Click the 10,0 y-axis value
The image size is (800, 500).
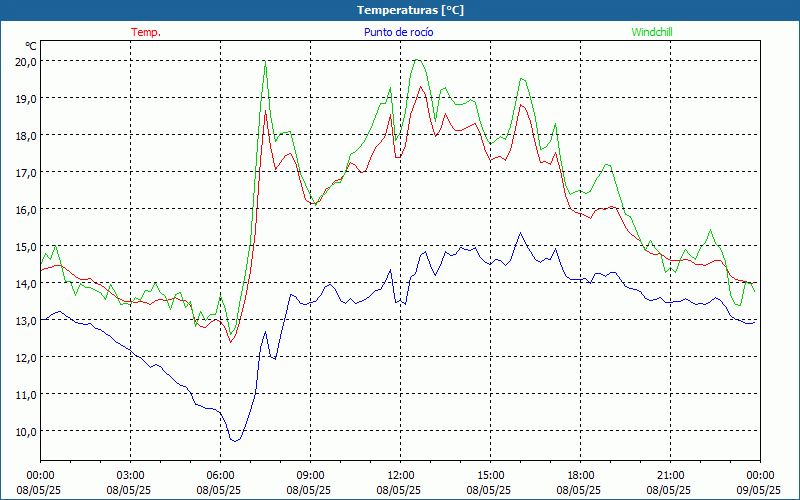coord(25,431)
